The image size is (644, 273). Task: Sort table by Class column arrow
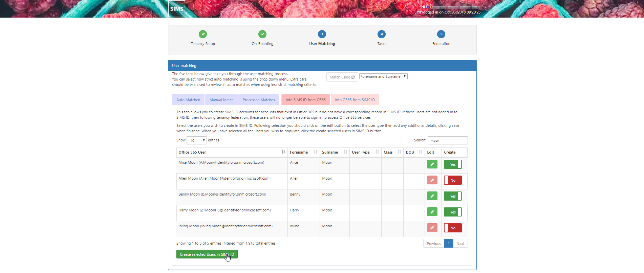[399, 152]
